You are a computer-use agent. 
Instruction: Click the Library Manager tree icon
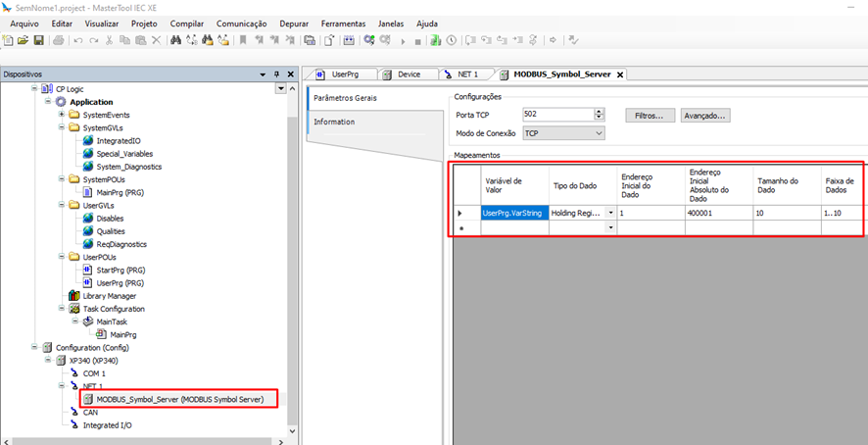point(73,296)
